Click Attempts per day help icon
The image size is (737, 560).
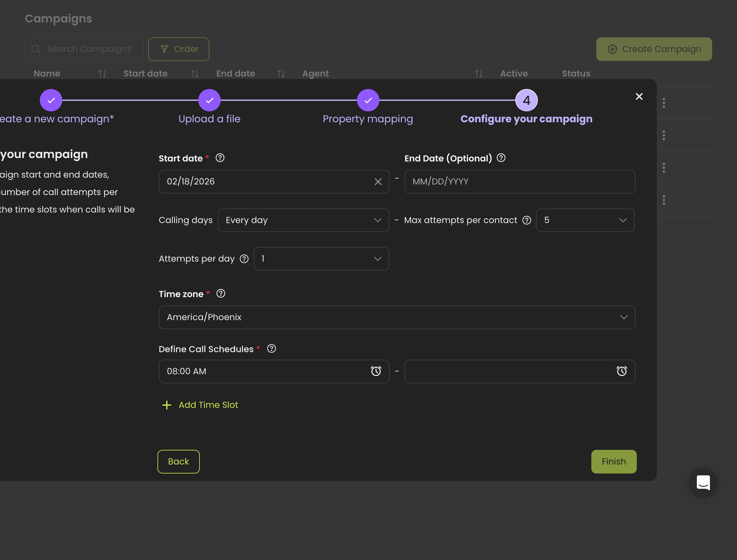244,259
